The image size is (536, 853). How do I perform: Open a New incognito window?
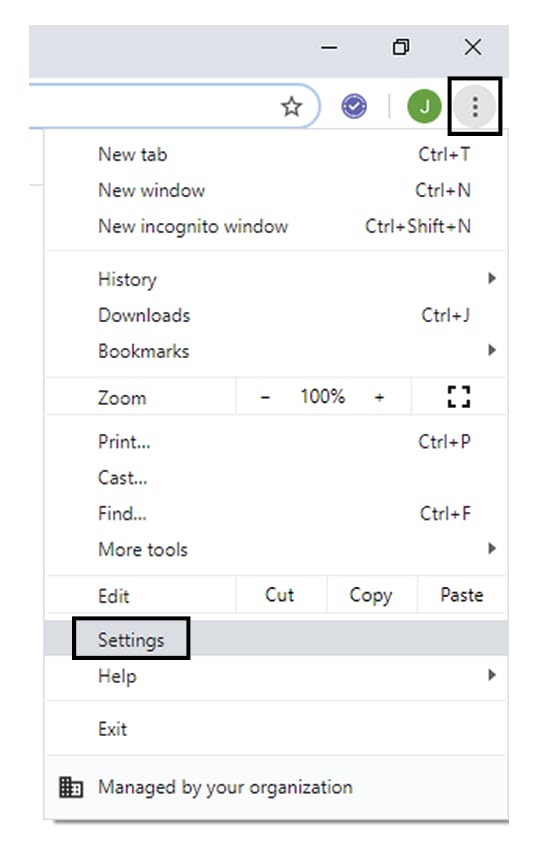[x=276, y=226]
